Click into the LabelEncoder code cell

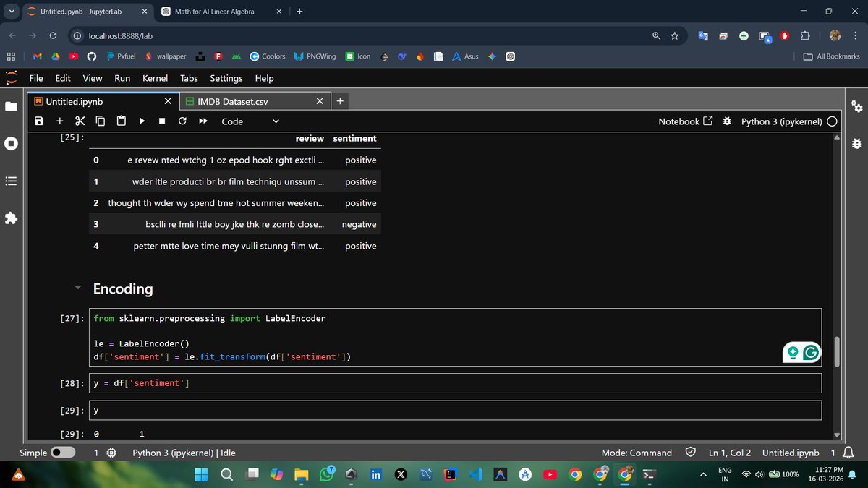click(x=456, y=338)
